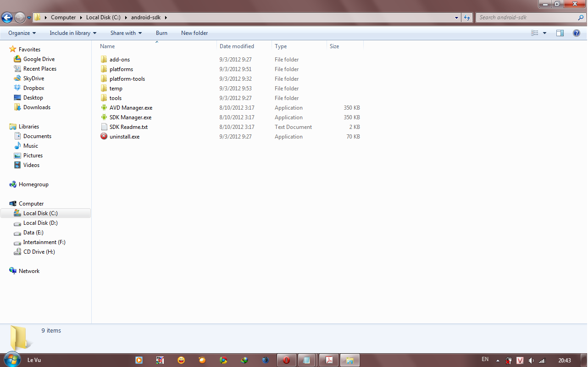Click the taskbar clock showing 20:43
The image size is (588, 367).
(x=565, y=360)
